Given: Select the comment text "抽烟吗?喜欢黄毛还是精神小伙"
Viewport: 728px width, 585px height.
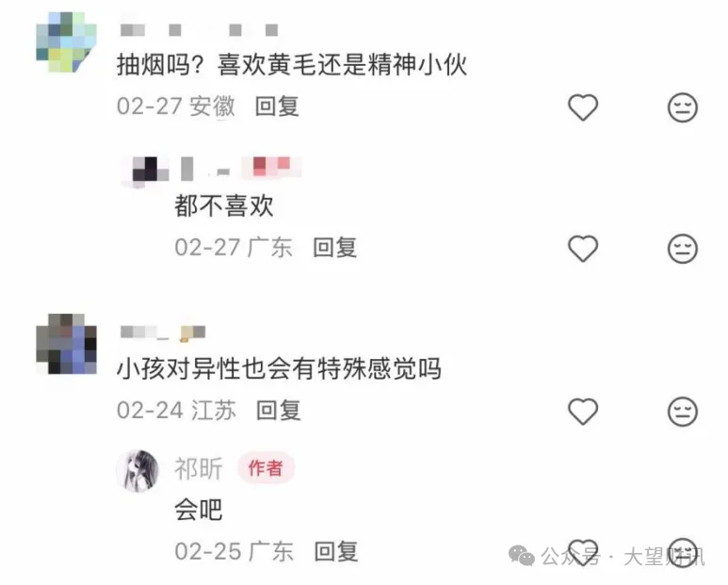Looking at the screenshot, I should coord(292,65).
